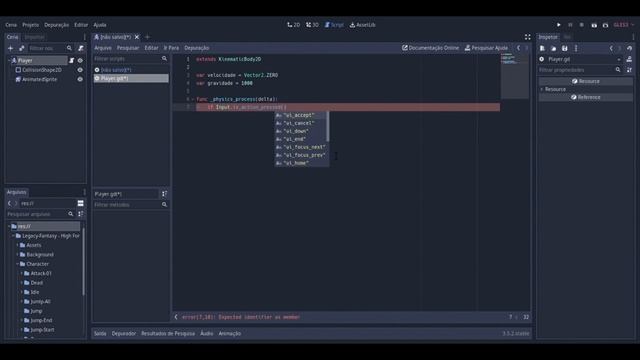Open Inspector object history icon
The height and width of the screenshot is (360, 640).
pyautogui.click(x=629, y=48)
